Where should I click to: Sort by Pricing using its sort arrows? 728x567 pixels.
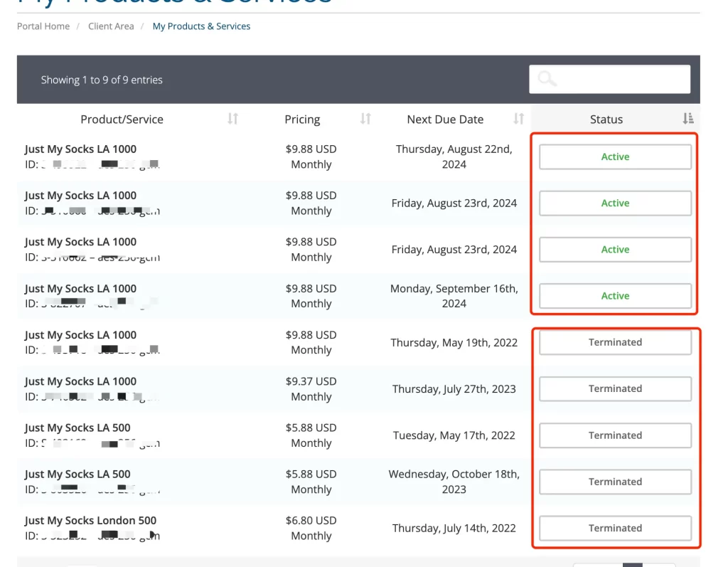tap(365, 119)
